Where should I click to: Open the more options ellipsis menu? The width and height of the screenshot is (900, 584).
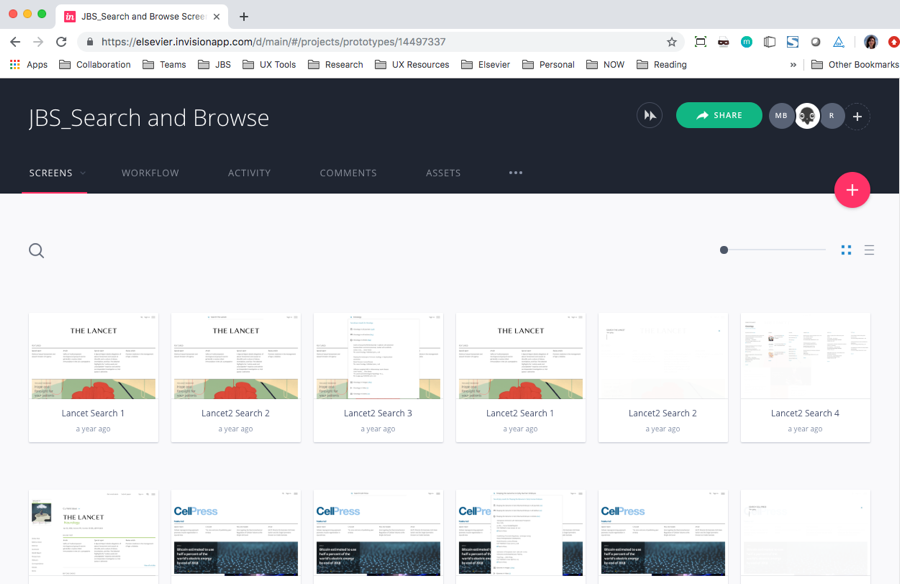click(x=516, y=173)
